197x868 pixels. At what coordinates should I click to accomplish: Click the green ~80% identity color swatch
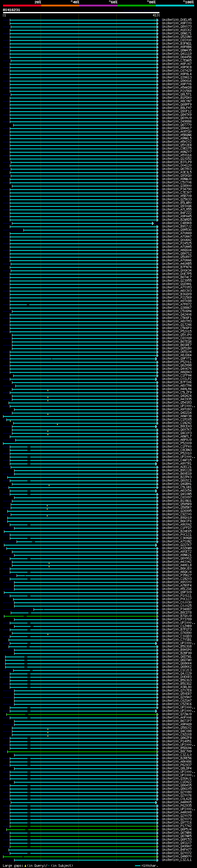[137, 6]
